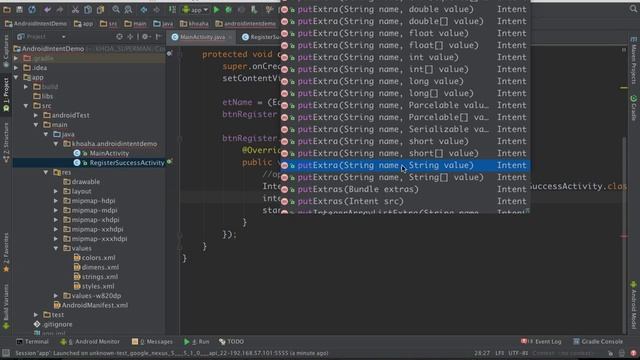Image resolution: width=640 pixels, height=360 pixels.
Task: Click the Cut scissors icon
Action: [76, 9]
